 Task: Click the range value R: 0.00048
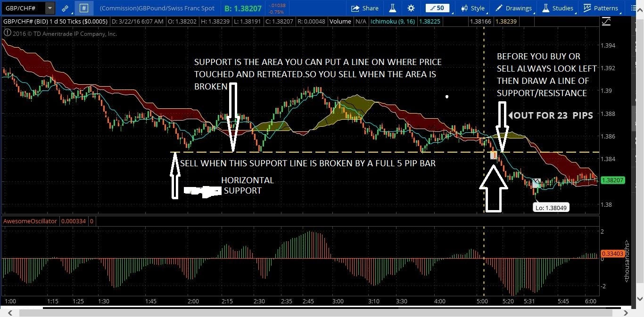point(312,22)
